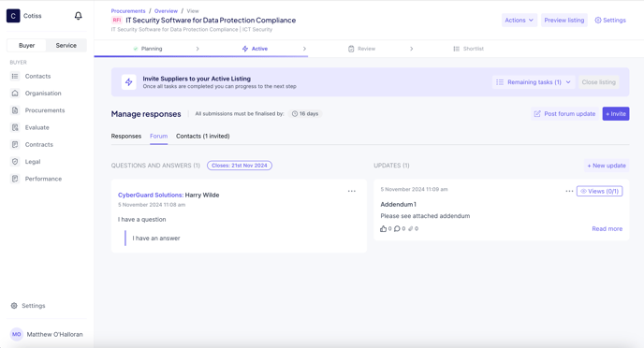Click the MO user avatar
Viewport: 644px width, 348px height.
[x=17, y=334]
